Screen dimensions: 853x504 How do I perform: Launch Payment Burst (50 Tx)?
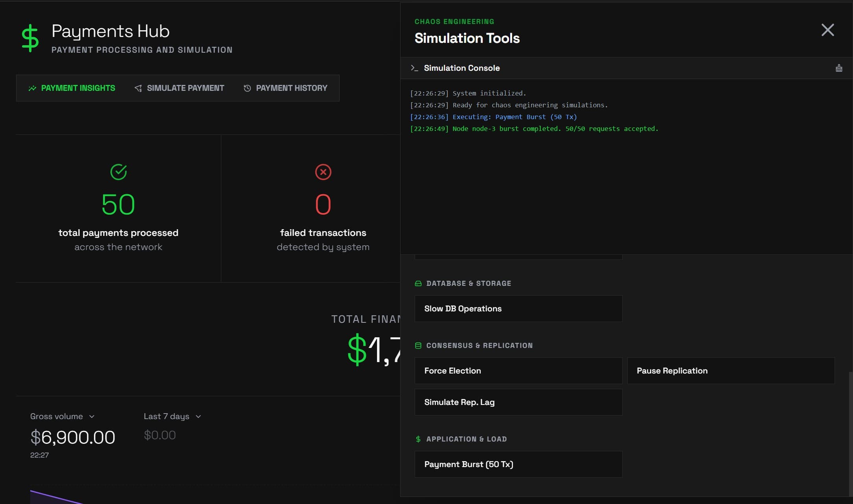[518, 464]
